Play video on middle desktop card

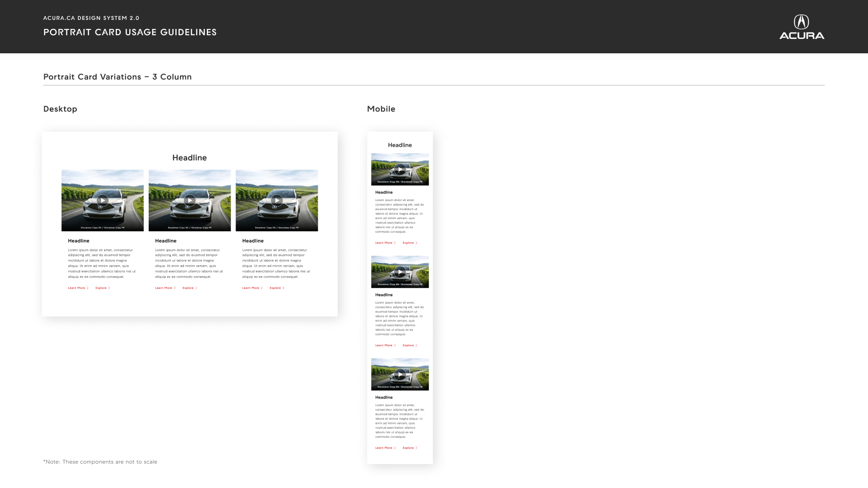tap(190, 200)
